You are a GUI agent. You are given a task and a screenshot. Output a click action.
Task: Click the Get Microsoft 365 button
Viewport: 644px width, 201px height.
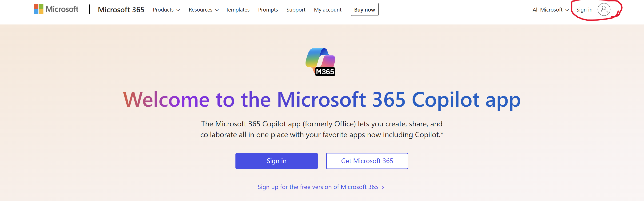click(x=367, y=161)
